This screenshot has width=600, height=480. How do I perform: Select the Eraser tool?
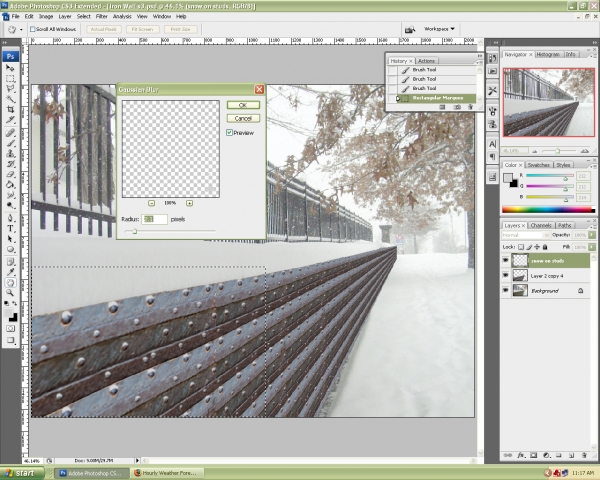click(10, 174)
